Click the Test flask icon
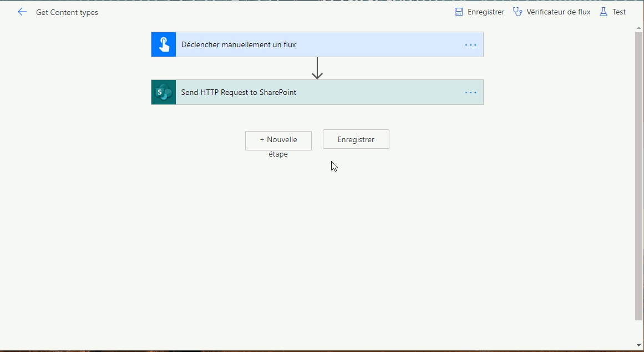Image resolution: width=644 pixels, height=352 pixels. (x=604, y=12)
